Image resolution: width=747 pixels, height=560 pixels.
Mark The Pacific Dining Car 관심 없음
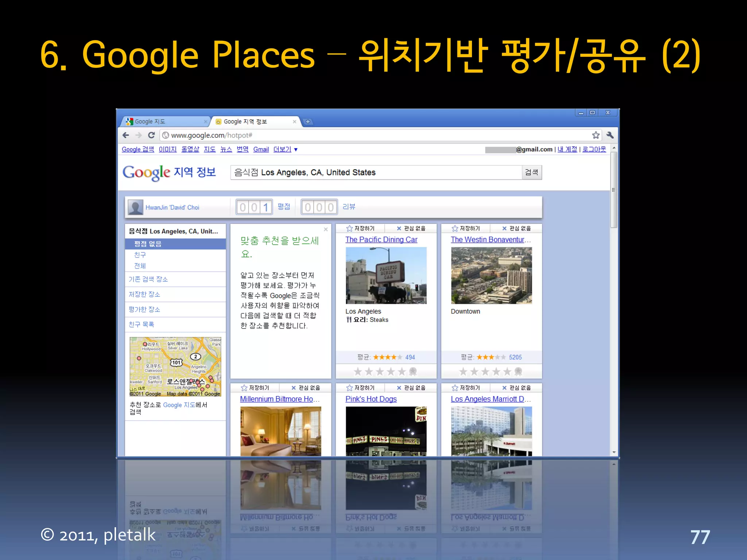[411, 228]
